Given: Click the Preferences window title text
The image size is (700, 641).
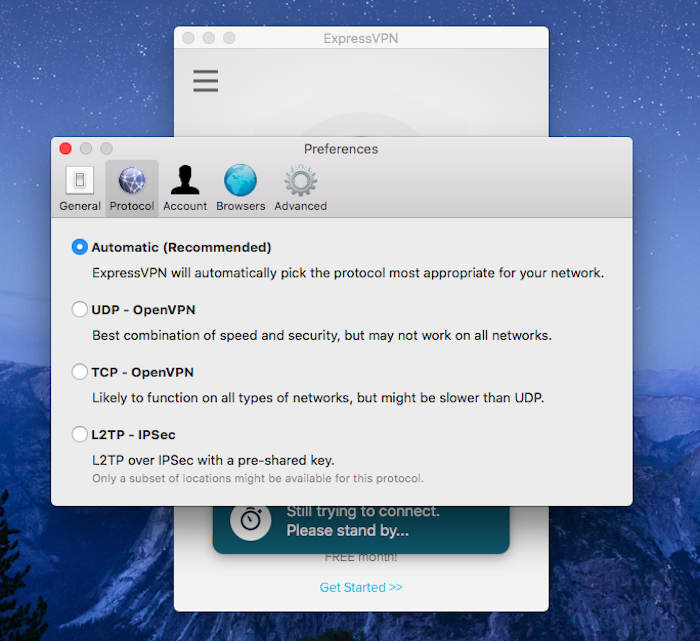Looking at the screenshot, I should (341, 149).
